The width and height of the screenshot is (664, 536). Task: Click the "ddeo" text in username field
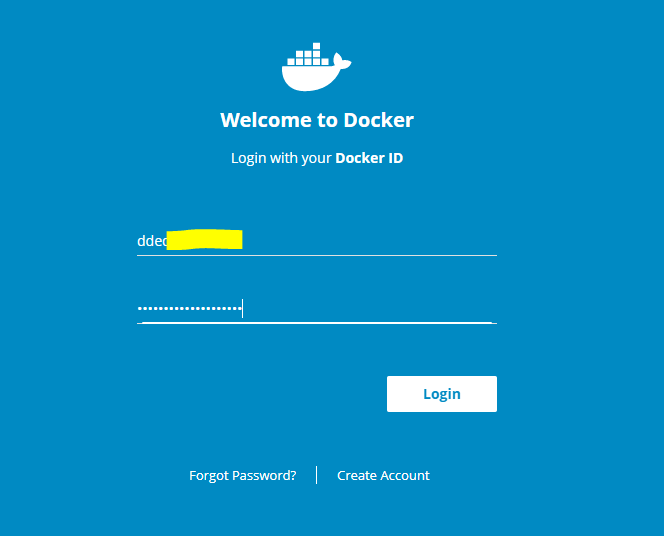151,241
